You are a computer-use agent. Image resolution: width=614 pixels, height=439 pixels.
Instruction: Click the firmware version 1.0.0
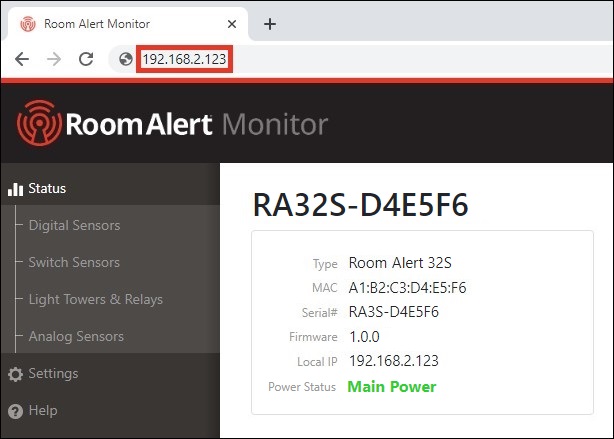click(x=364, y=337)
